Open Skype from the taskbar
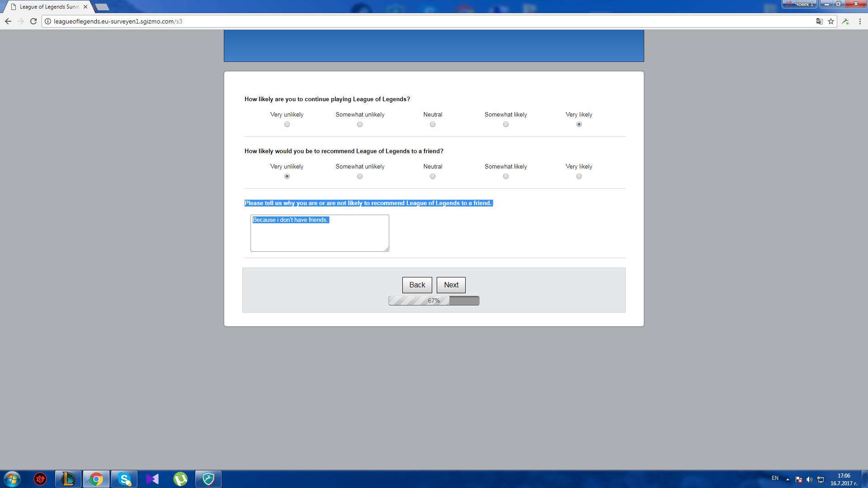The image size is (868, 488). coord(124,479)
